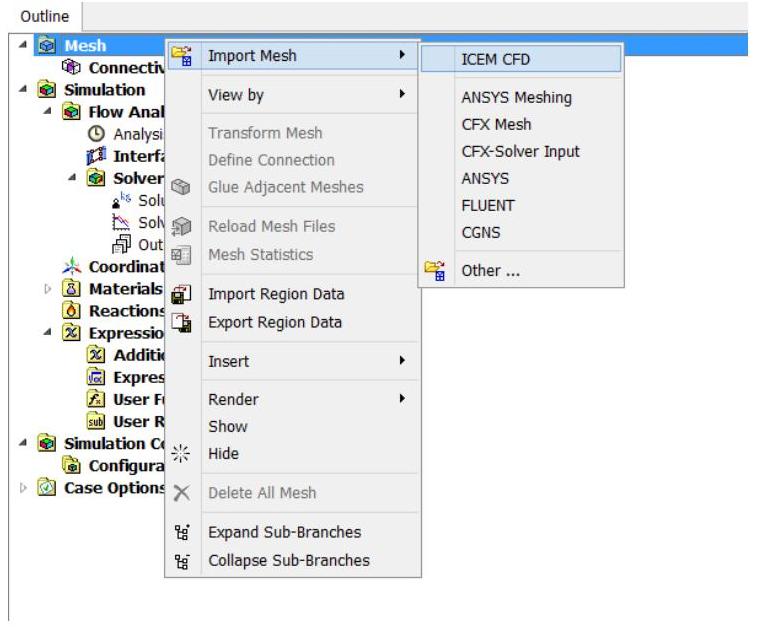Click the Mesh Statistics entry
This screenshot has width=758, height=627.
(x=293, y=255)
